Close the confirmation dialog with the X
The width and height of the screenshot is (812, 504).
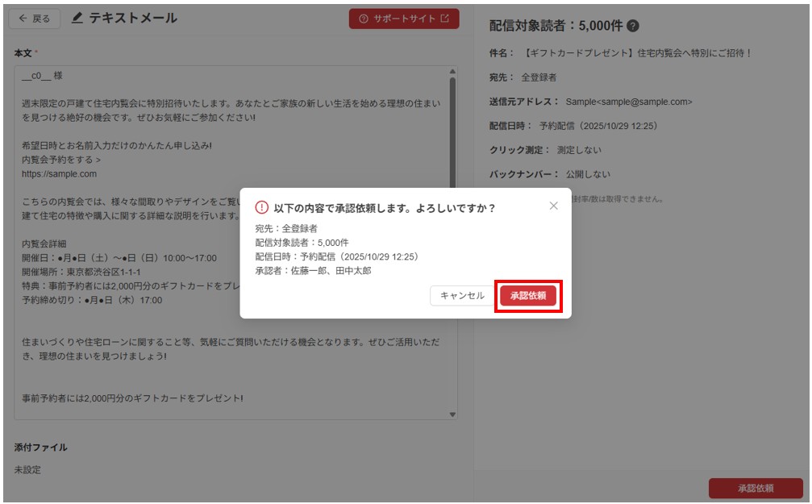pyautogui.click(x=553, y=206)
